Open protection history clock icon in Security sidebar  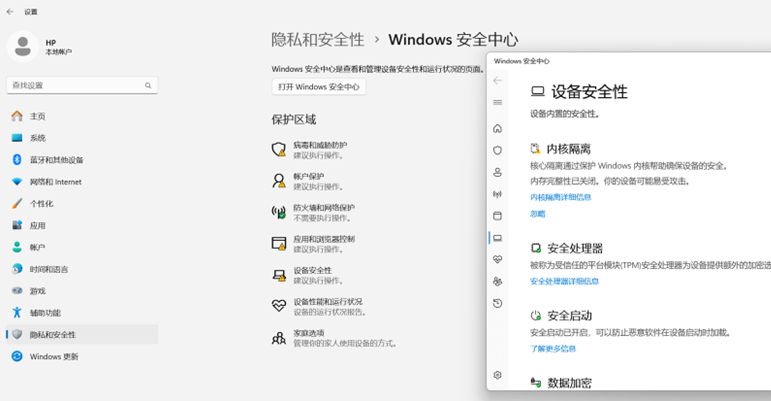tap(498, 303)
